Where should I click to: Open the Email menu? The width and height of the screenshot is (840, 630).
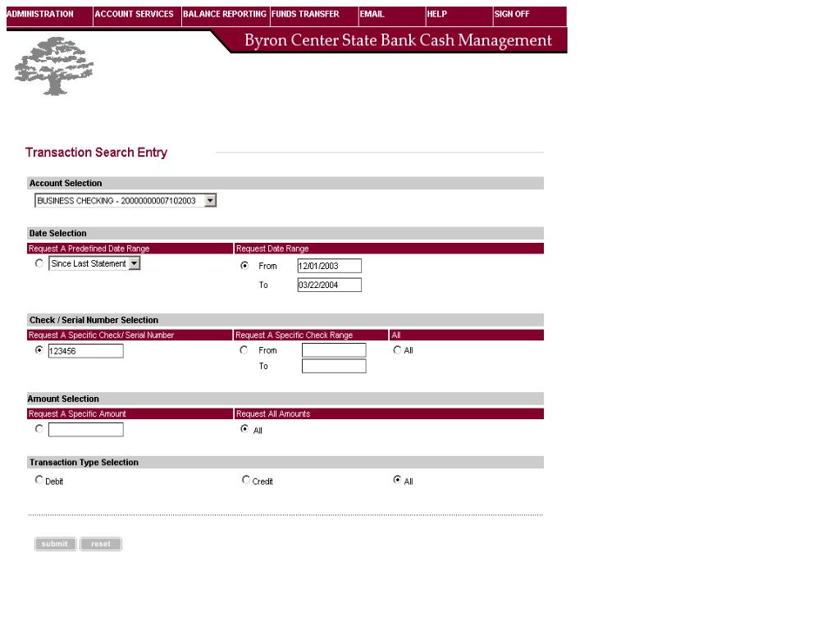(x=372, y=14)
